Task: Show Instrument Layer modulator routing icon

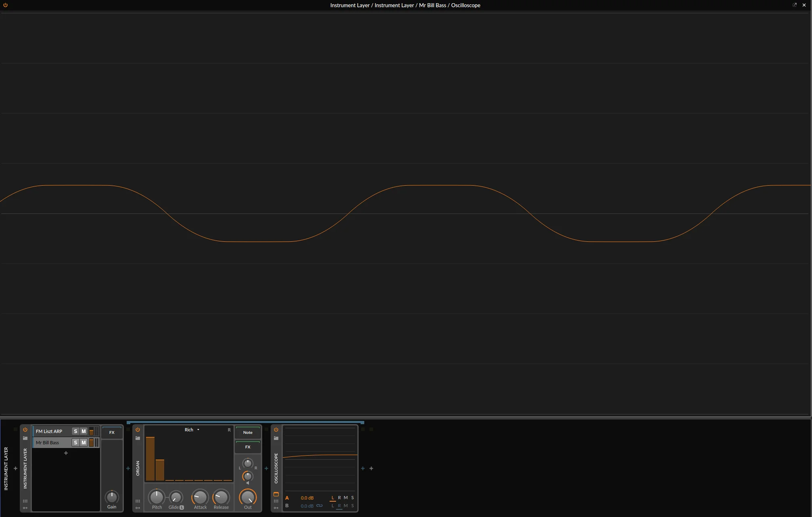Action: (x=25, y=508)
